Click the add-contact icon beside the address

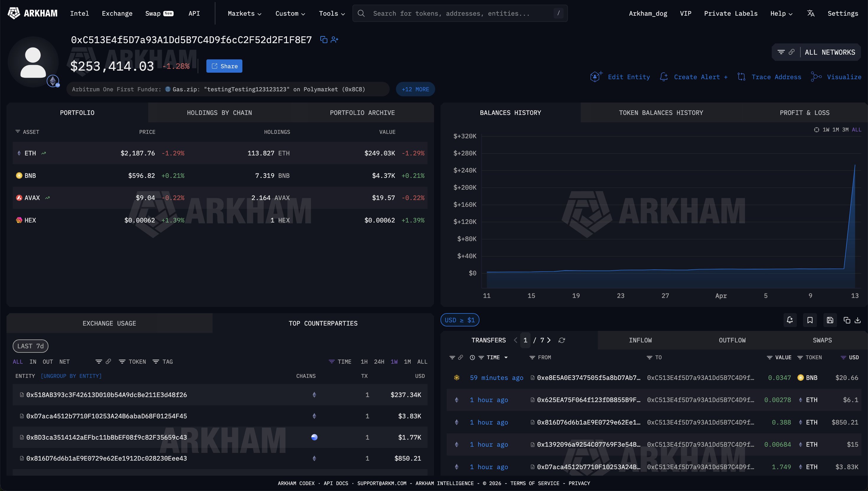334,40
